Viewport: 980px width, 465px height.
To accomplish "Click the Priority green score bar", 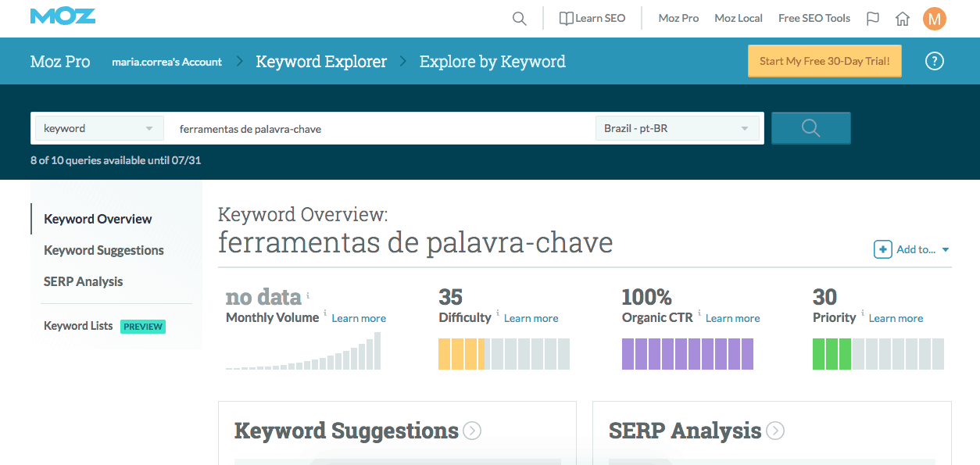I will point(878,354).
